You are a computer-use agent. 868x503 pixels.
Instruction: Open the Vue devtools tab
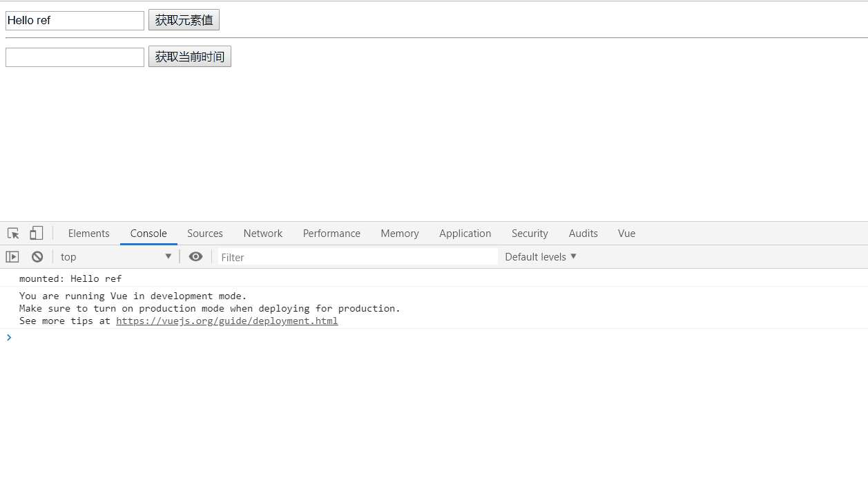pos(627,234)
